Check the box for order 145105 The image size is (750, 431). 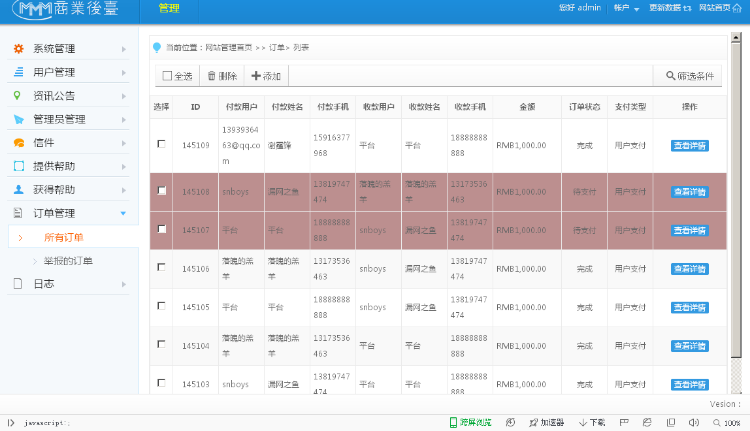[162, 306]
